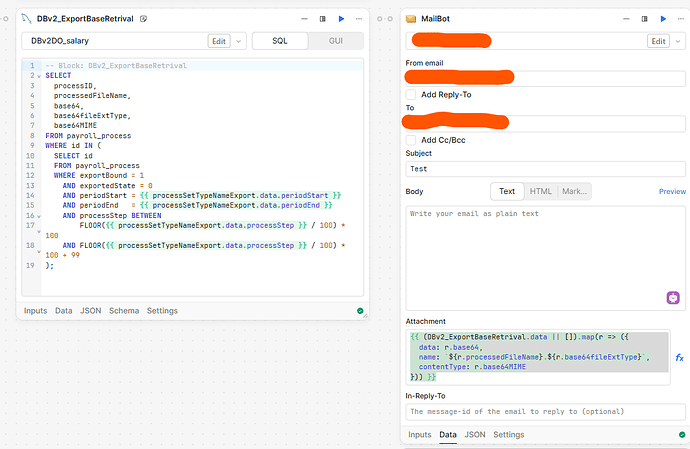Select the HTML body format
This screenshot has height=449, width=690.
[540, 191]
